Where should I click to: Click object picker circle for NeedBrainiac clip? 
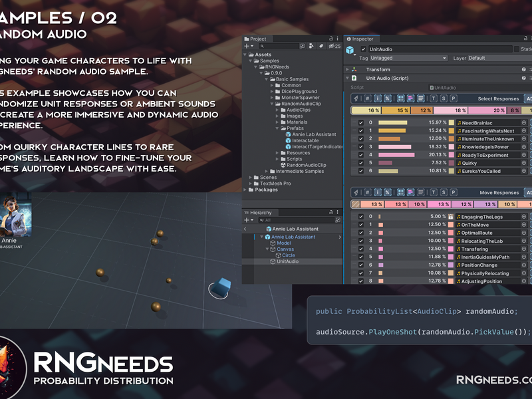(x=524, y=123)
